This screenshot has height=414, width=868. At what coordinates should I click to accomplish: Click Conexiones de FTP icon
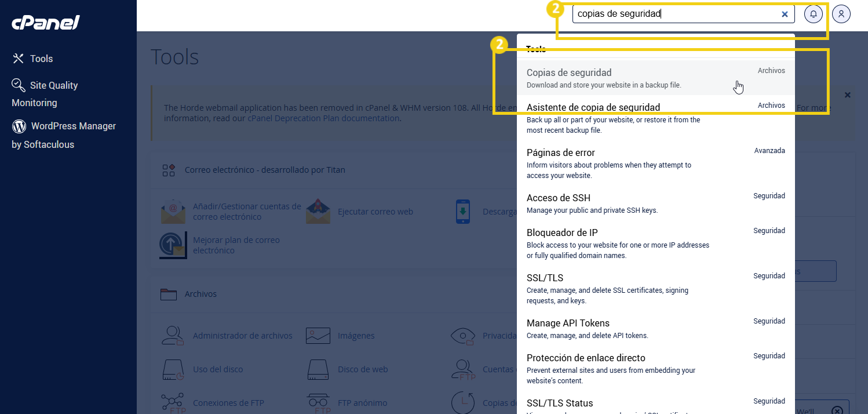pyautogui.click(x=173, y=402)
